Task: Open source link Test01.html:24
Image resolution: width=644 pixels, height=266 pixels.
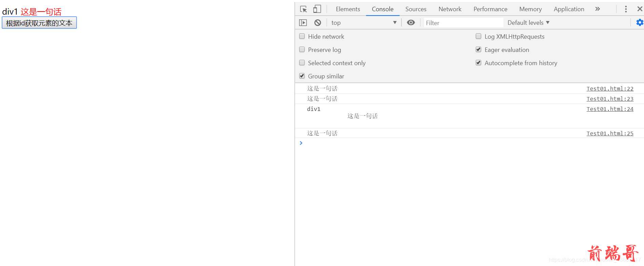Action: (x=610, y=109)
